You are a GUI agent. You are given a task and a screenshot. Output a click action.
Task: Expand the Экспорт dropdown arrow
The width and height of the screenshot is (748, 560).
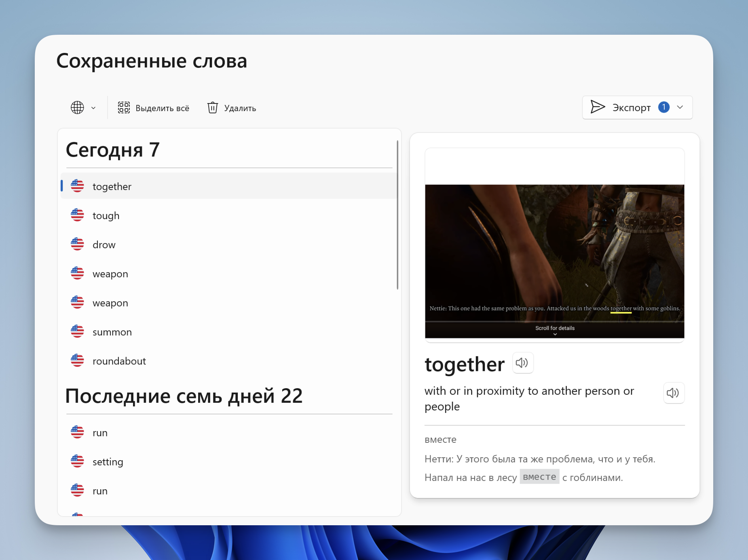680,107
